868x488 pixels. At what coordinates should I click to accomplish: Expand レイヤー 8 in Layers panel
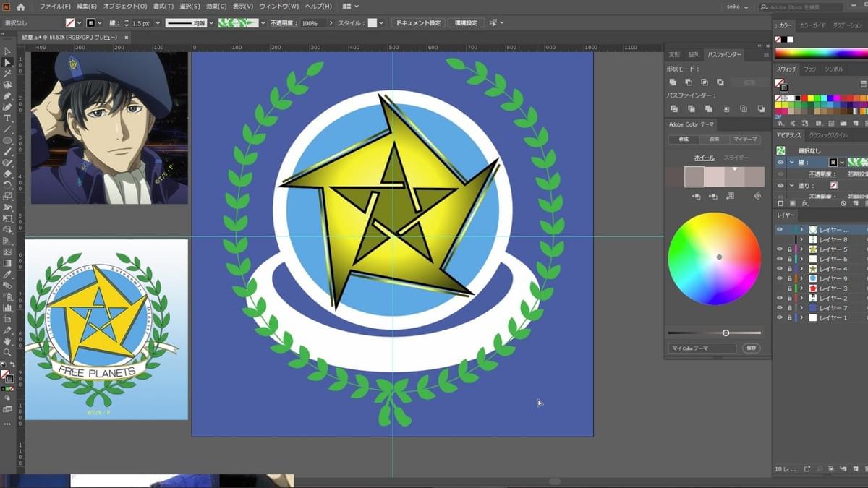click(x=801, y=239)
